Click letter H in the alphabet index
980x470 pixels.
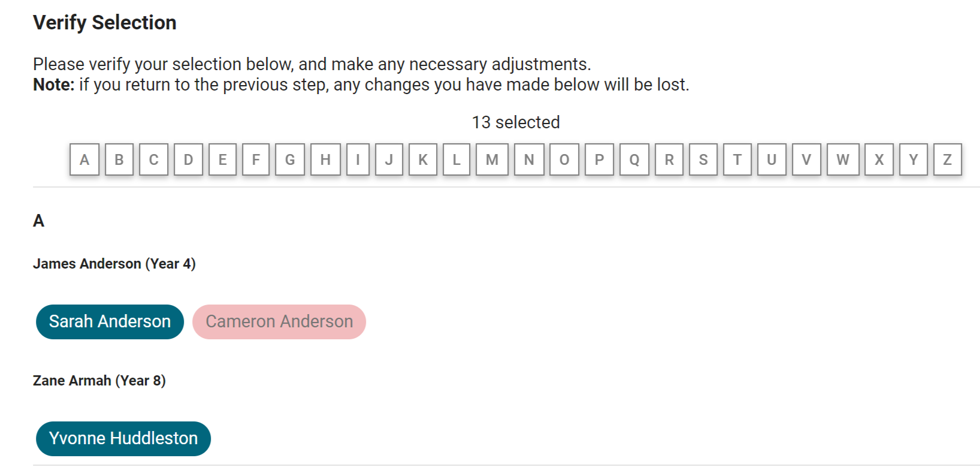(325, 159)
